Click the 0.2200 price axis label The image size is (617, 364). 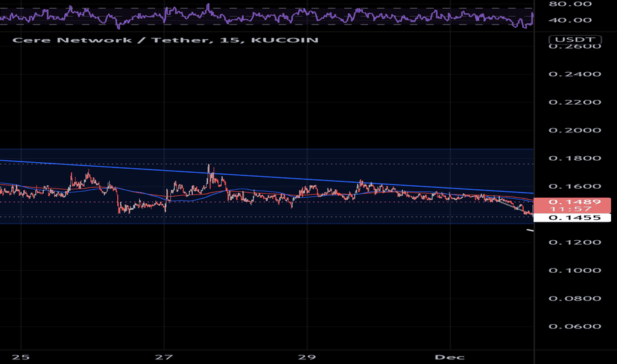click(575, 103)
